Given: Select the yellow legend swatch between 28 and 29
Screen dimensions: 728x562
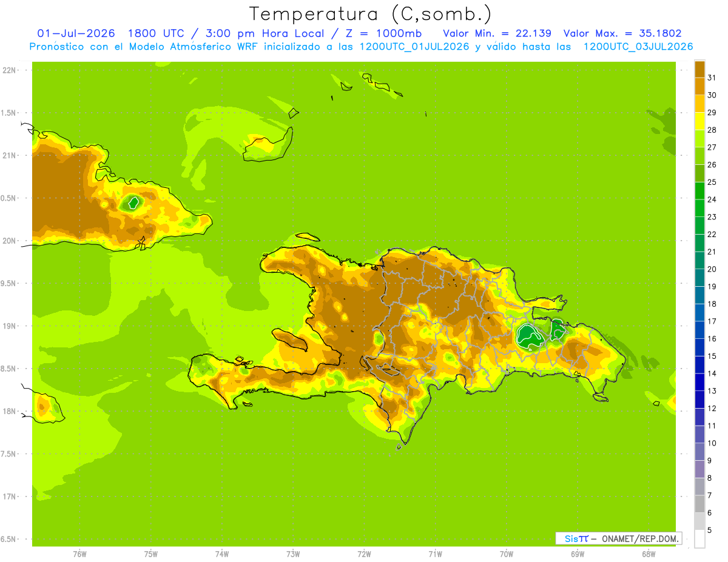Looking at the screenshot, I should 699,121.
